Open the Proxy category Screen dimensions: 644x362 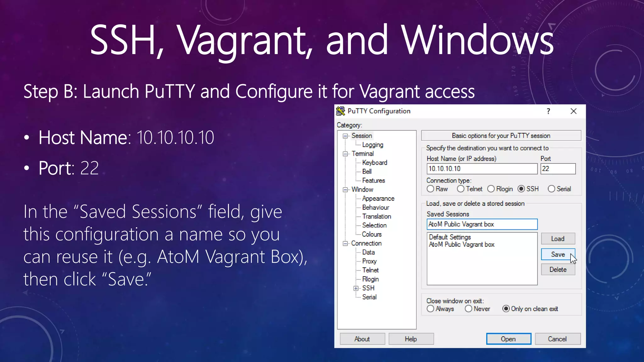tap(369, 261)
